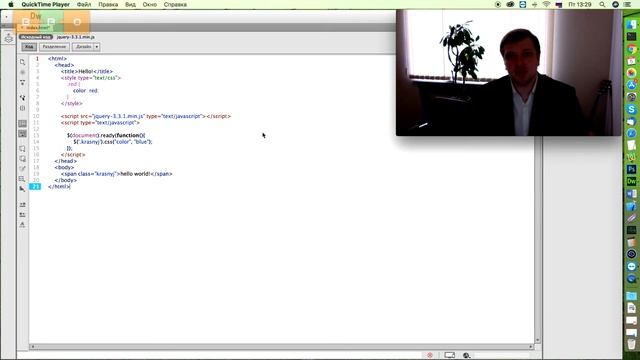Screen dimensions: 640x360
Task: Switch to Разделение split view
Action: click(54, 47)
